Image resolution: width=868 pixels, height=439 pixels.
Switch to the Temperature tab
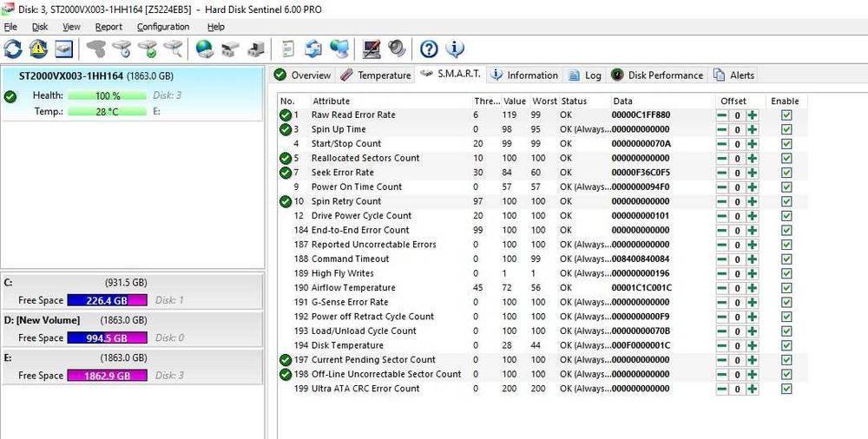(x=375, y=75)
